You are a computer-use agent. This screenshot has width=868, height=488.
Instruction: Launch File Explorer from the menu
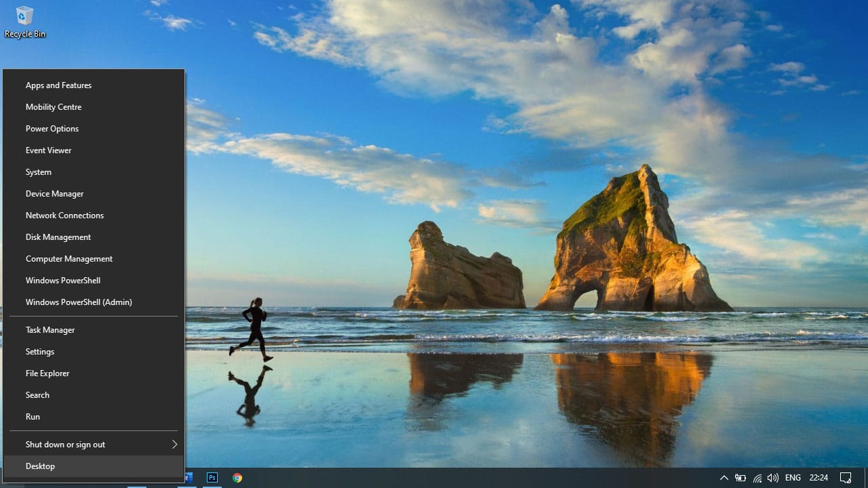point(47,373)
